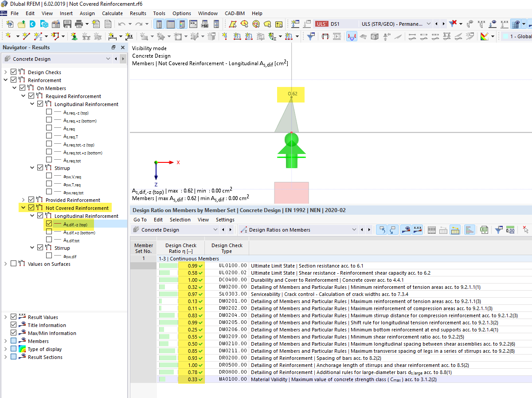The image size is (532, 398).
Task: Tick the As,dif,+z (bottom) checkbox
Action: [49, 232]
